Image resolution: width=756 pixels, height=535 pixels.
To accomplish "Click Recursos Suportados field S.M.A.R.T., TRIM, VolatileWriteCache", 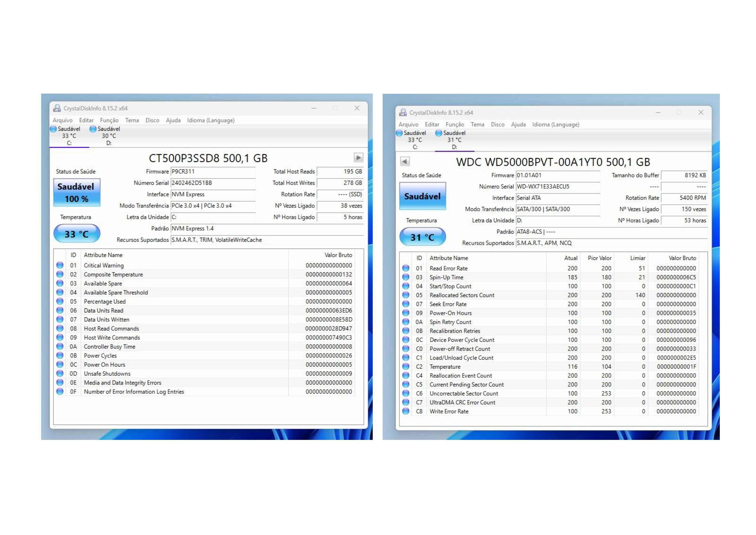I will [267, 240].
